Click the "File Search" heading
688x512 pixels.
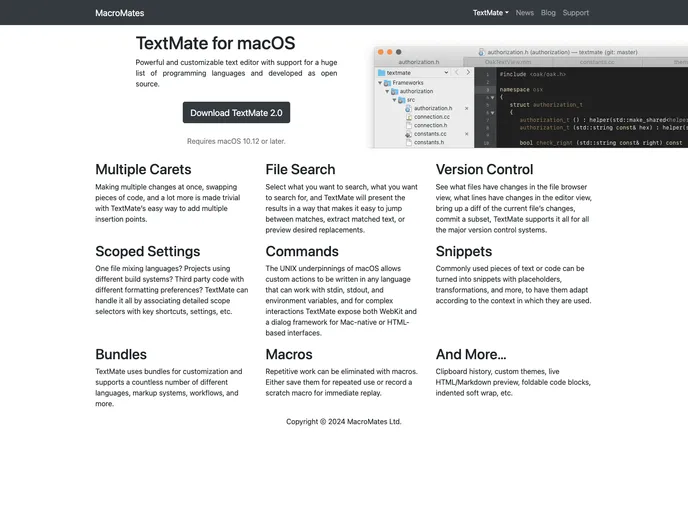(x=300, y=169)
